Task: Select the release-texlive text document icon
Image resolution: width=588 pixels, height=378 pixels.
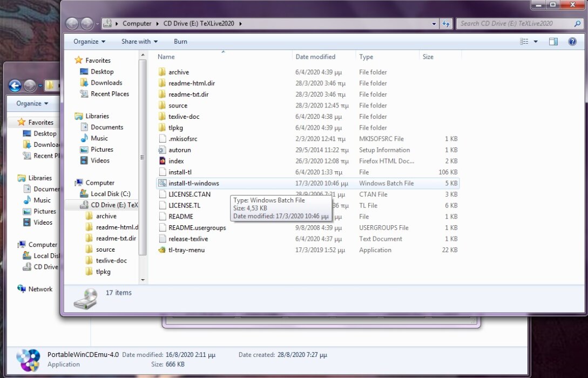Action: tap(162, 239)
